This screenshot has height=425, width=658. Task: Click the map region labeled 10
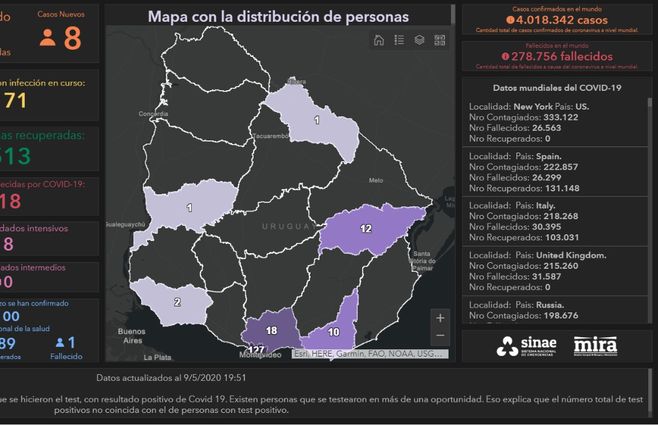click(334, 330)
